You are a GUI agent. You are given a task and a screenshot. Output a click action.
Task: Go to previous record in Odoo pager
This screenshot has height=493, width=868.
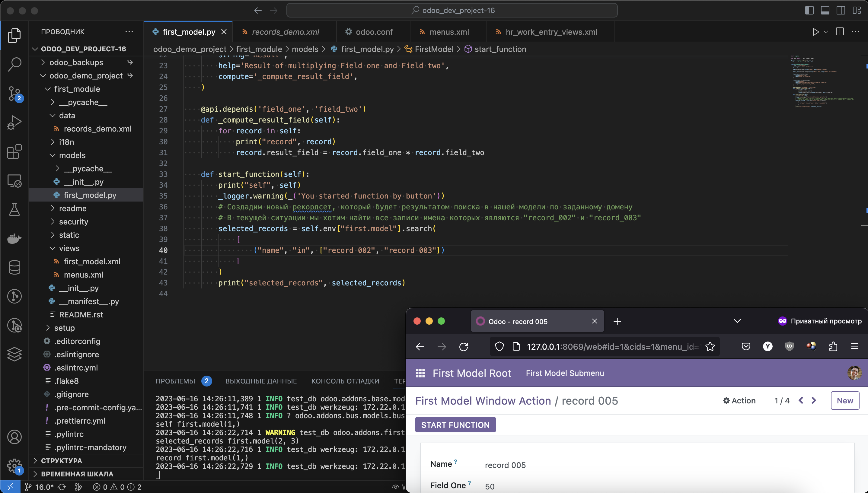pos(801,401)
